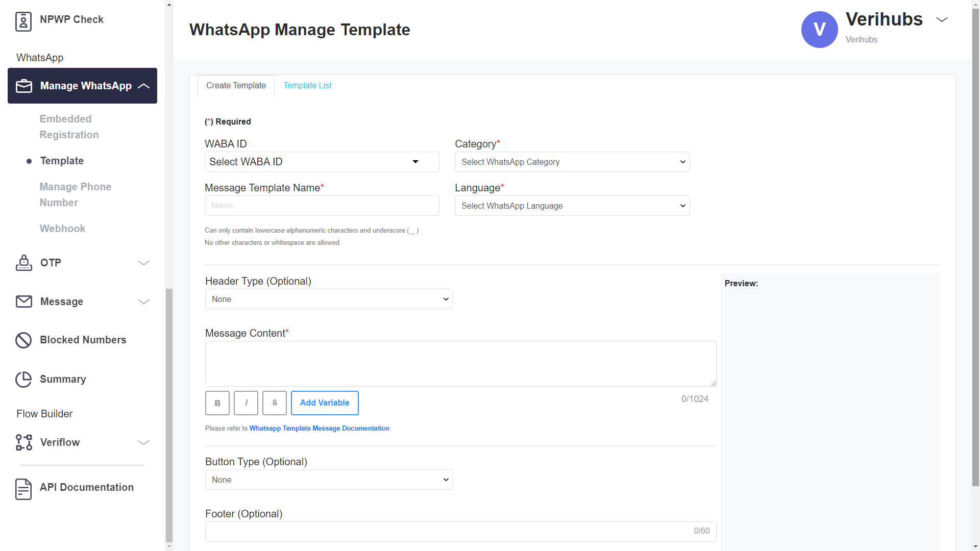Click the Add Variable button

[x=325, y=403]
